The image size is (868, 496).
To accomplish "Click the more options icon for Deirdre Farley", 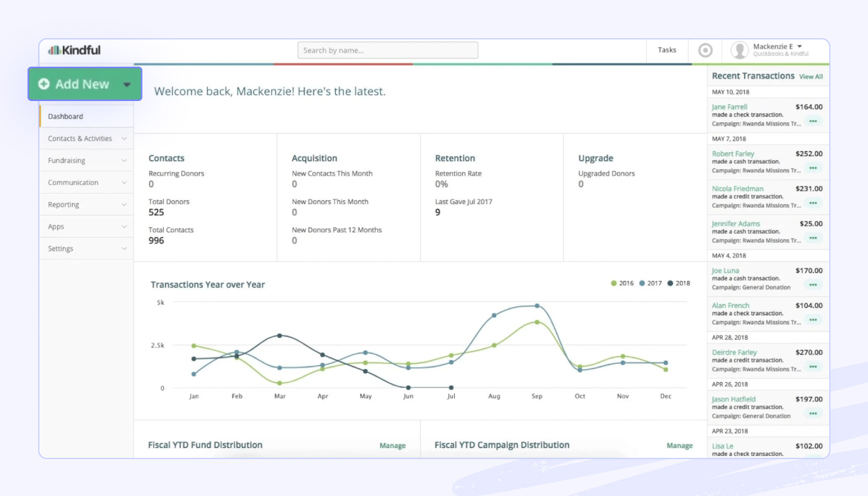I will pyautogui.click(x=813, y=367).
